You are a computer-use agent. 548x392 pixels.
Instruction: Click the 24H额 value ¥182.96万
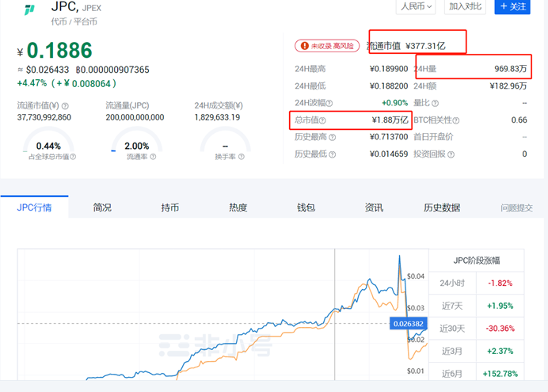point(508,86)
